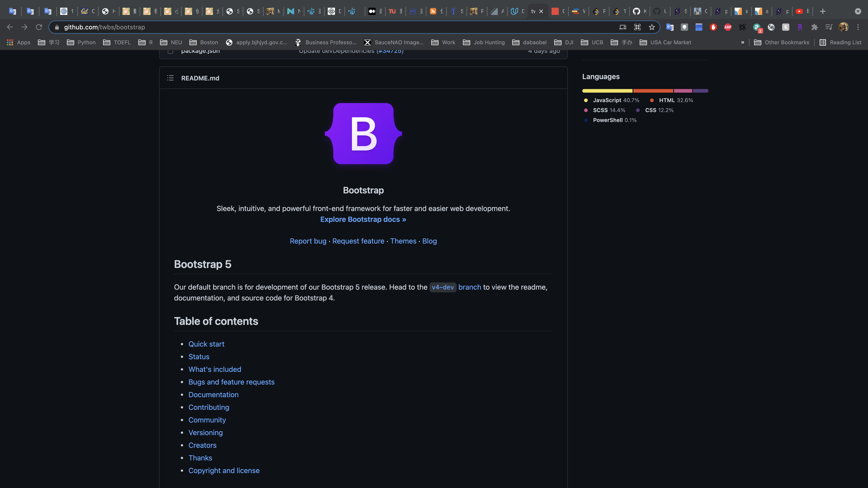This screenshot has width=868, height=488.
Task: Open the media controls icon
Action: pyautogui.click(x=829, y=27)
